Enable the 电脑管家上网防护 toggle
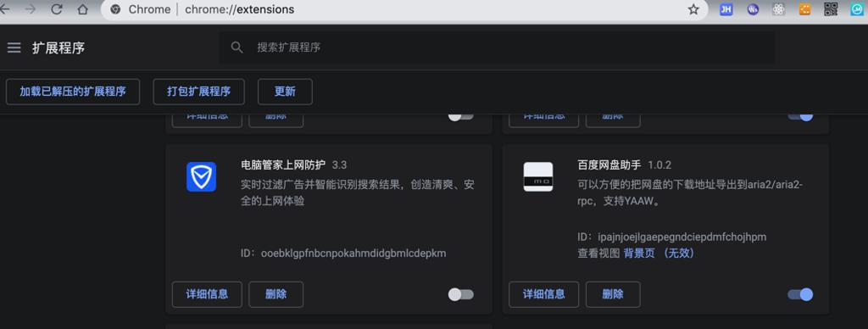 (x=461, y=295)
